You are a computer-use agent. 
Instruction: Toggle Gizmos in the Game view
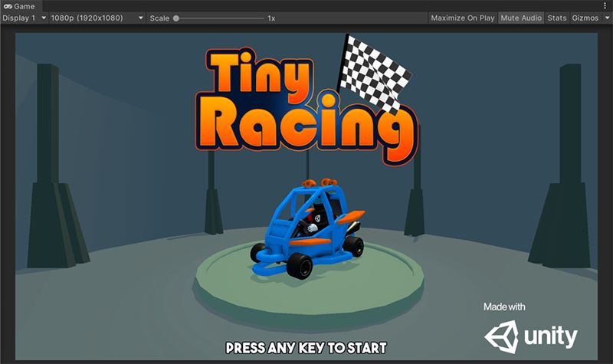[585, 18]
